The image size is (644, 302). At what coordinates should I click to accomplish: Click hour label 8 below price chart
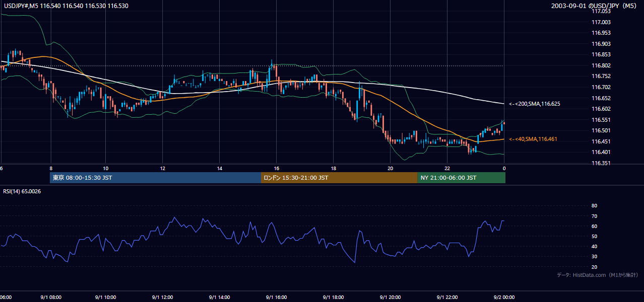(x=51, y=168)
